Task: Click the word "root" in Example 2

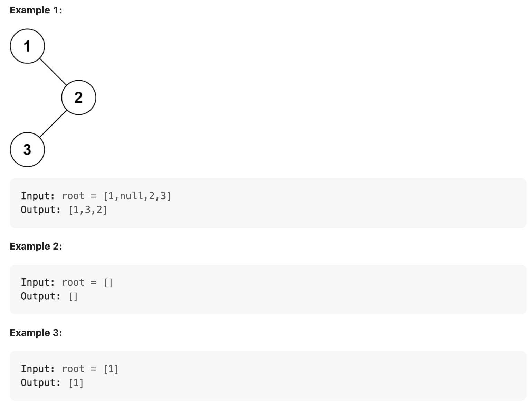Action: (73, 282)
